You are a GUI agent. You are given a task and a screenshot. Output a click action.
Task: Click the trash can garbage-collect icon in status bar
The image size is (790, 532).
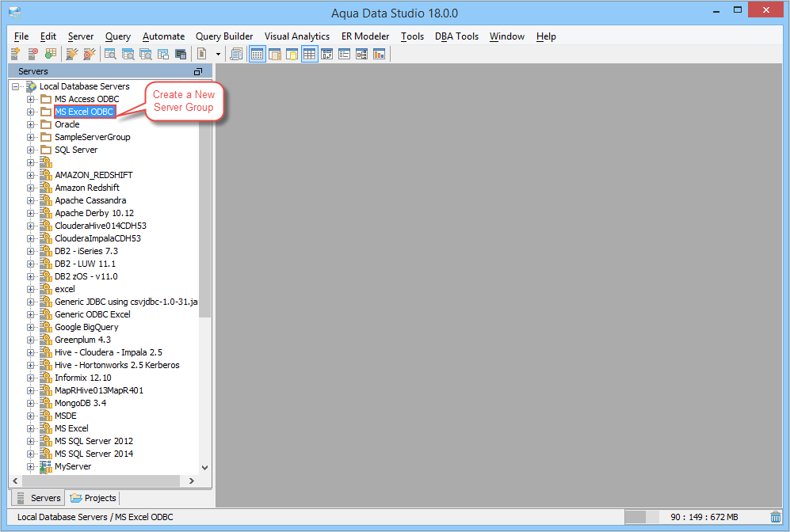tap(775, 517)
